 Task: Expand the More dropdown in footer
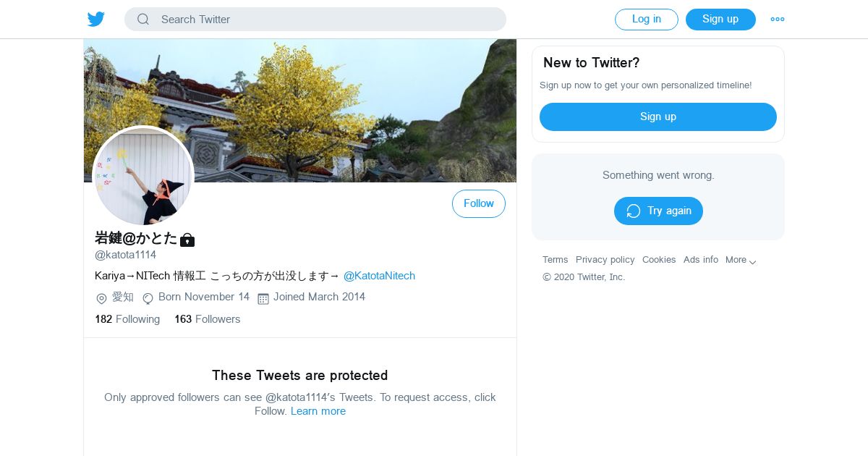pyautogui.click(x=741, y=260)
